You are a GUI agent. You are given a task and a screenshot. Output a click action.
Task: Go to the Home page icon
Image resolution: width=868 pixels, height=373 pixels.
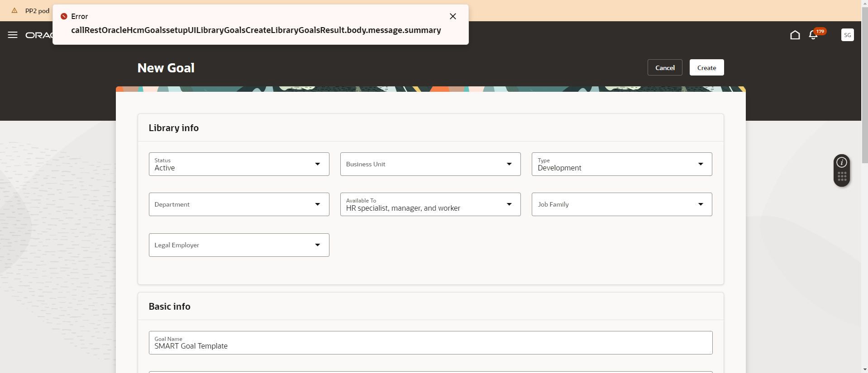pyautogui.click(x=795, y=35)
